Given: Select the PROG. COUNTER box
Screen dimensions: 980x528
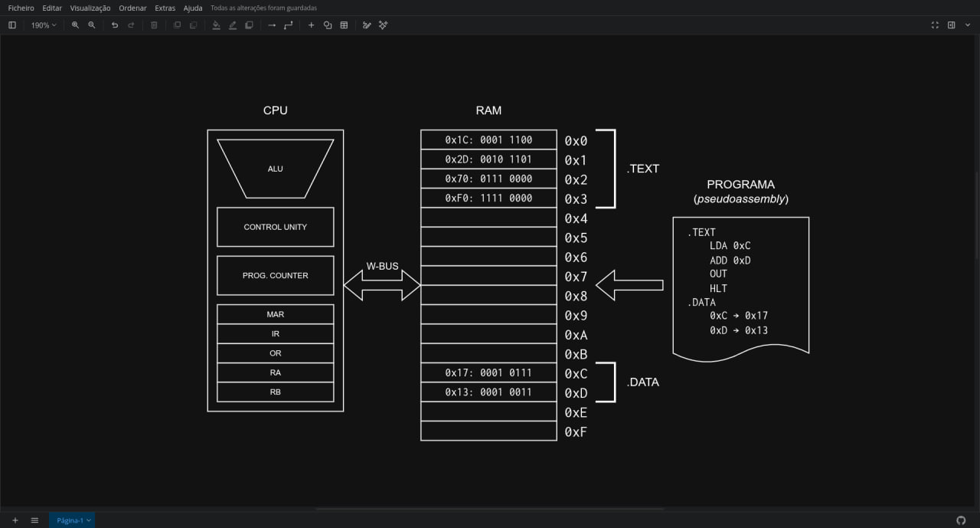Looking at the screenshot, I should pos(275,275).
